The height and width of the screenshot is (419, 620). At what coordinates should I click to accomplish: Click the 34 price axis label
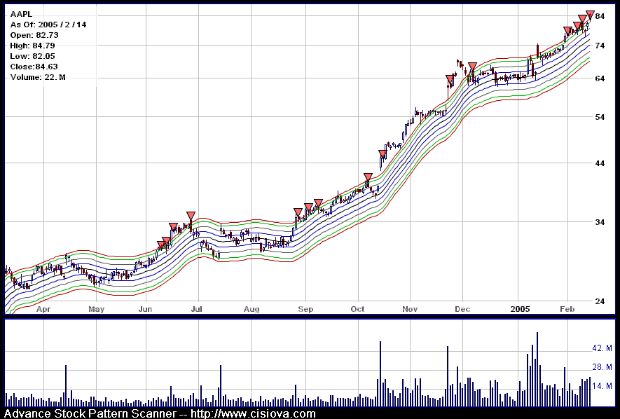pyautogui.click(x=600, y=222)
